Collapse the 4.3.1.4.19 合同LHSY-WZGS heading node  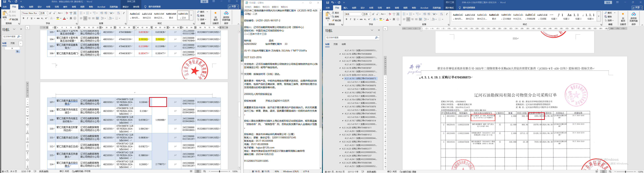(x=340, y=75)
